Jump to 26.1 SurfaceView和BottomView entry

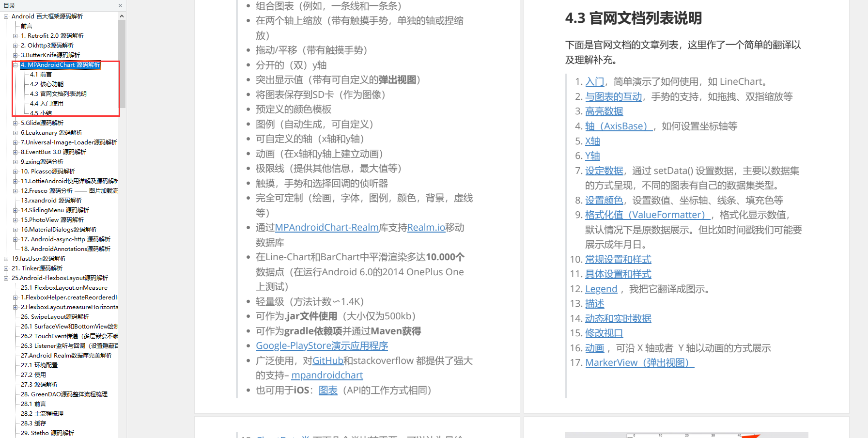point(69,327)
